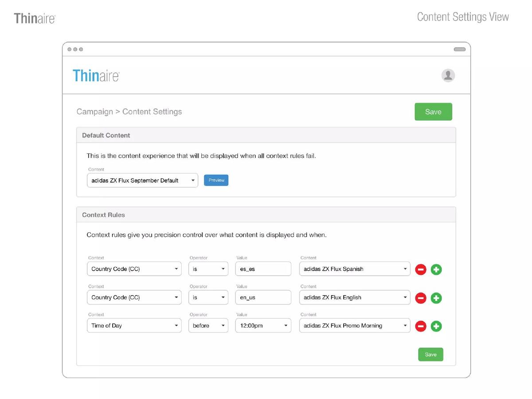Open the adidas ZX Flux English content dropdown
Screen dimensions: 532x399
pyautogui.click(x=355, y=297)
